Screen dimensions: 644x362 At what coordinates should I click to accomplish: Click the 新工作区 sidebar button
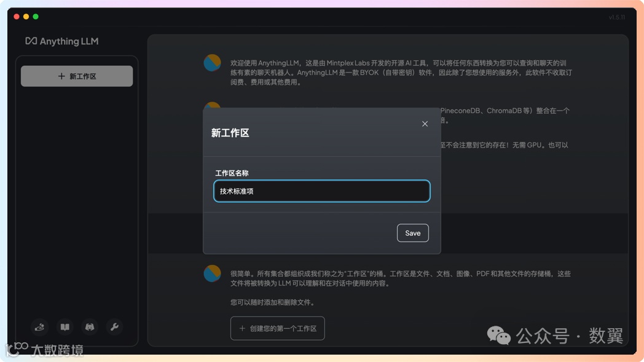[77, 76]
